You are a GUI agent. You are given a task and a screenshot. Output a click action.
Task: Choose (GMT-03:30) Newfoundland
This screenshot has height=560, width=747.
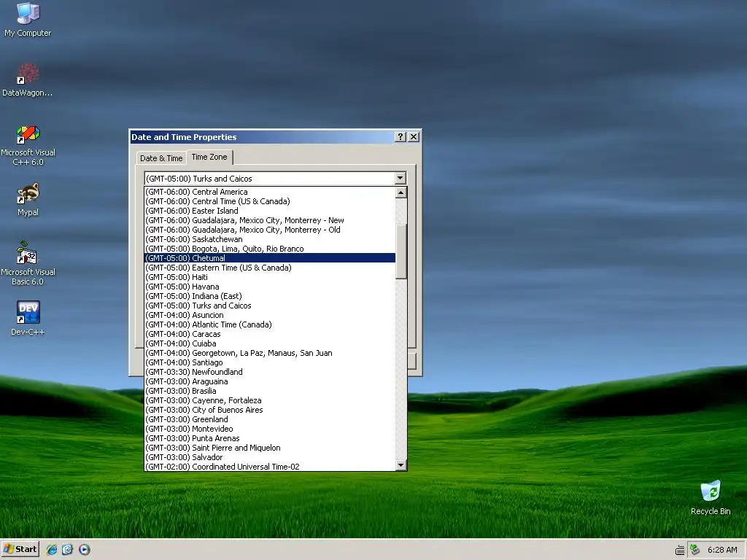click(x=270, y=372)
